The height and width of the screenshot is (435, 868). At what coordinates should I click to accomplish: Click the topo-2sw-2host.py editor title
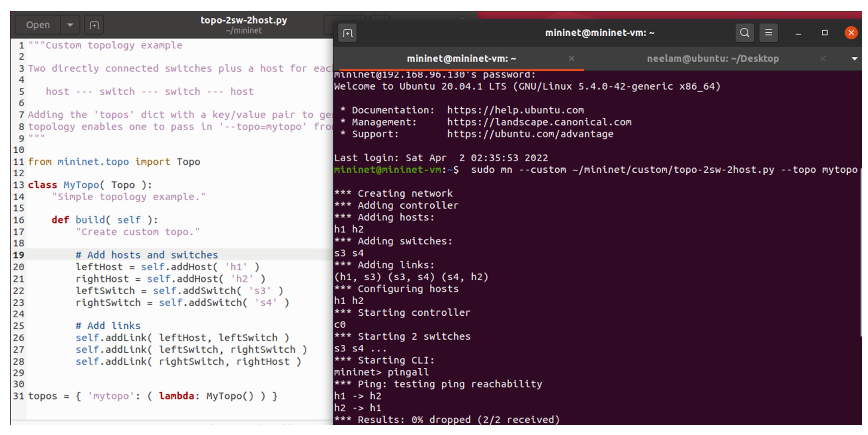[244, 20]
